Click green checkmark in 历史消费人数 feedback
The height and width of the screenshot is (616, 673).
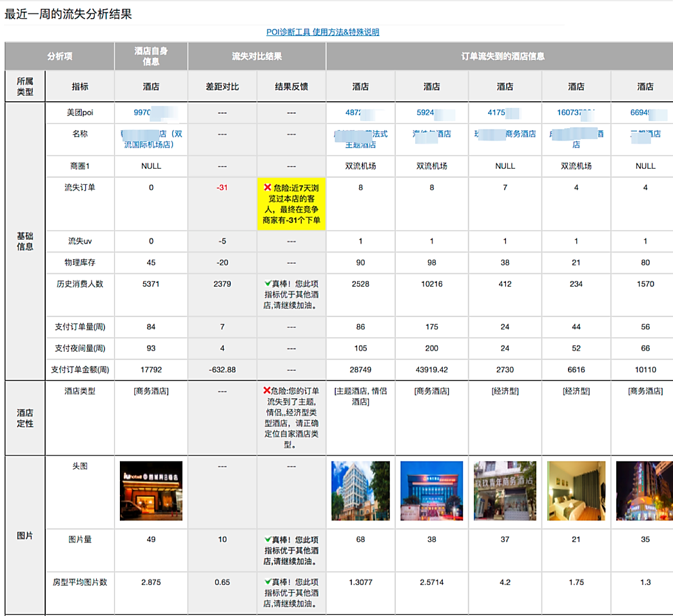[x=268, y=284]
